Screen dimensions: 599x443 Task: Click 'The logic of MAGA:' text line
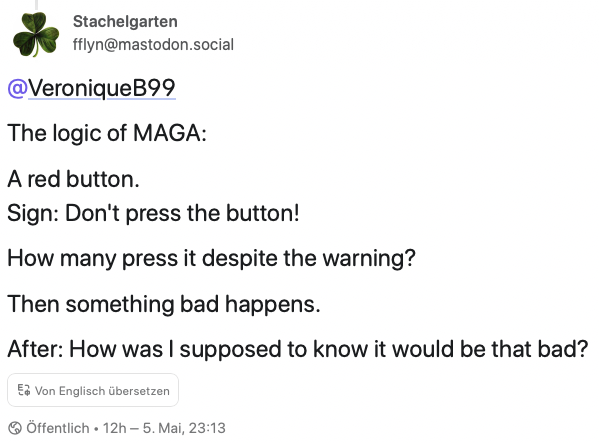pyautogui.click(x=107, y=133)
